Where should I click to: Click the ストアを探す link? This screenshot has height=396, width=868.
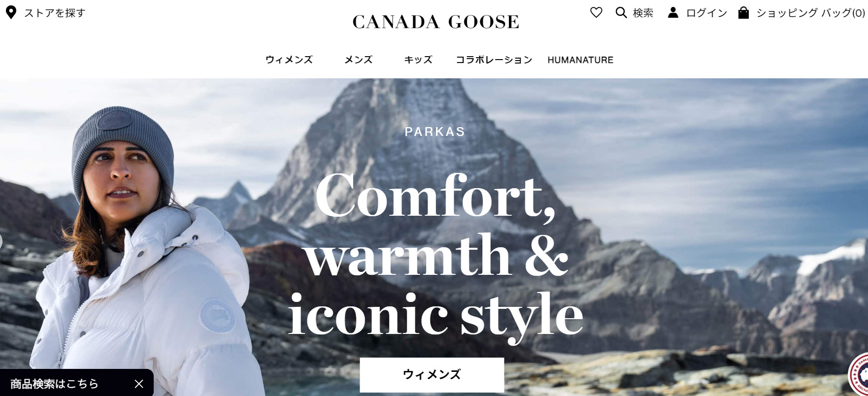point(55,13)
